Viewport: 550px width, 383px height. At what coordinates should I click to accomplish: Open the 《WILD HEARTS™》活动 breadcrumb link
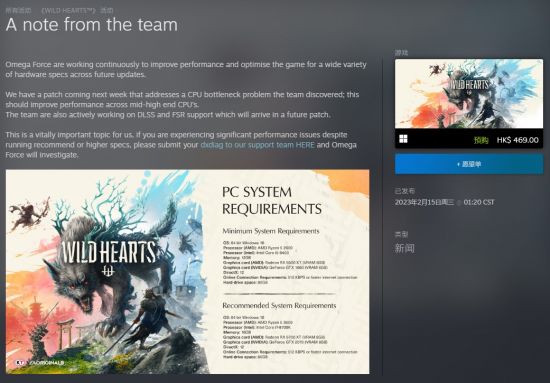tap(77, 11)
